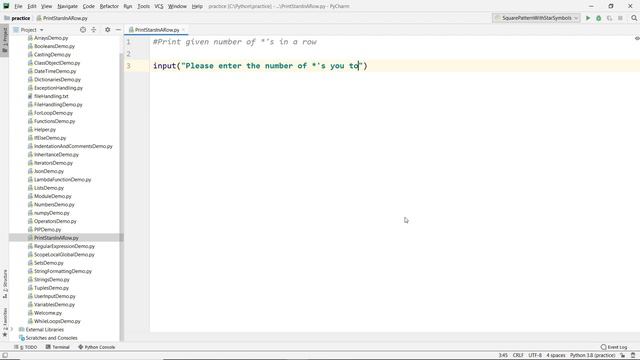Image resolution: width=640 pixels, height=360 pixels.
Task: Click the cursor position 3:45 in the status bar
Action: pyautogui.click(x=503, y=355)
